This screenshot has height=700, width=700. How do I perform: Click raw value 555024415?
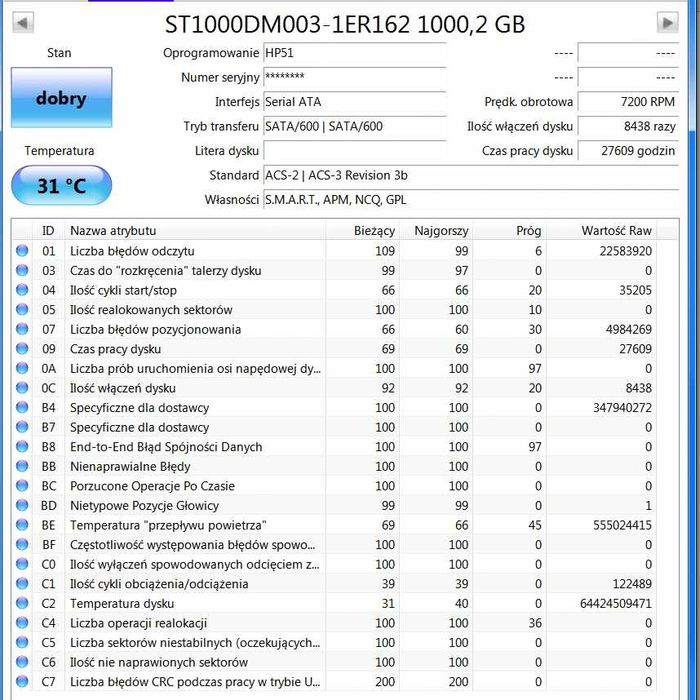click(622, 525)
